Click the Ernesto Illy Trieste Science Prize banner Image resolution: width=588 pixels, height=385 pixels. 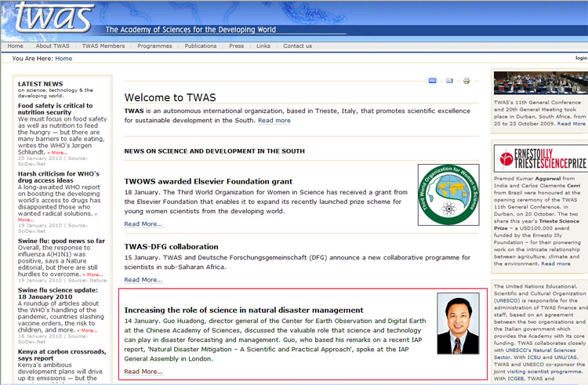(541, 158)
